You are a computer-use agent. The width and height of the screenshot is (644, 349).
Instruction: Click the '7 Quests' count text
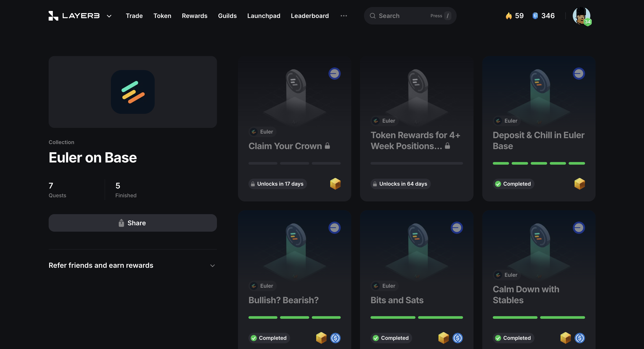[57, 190]
